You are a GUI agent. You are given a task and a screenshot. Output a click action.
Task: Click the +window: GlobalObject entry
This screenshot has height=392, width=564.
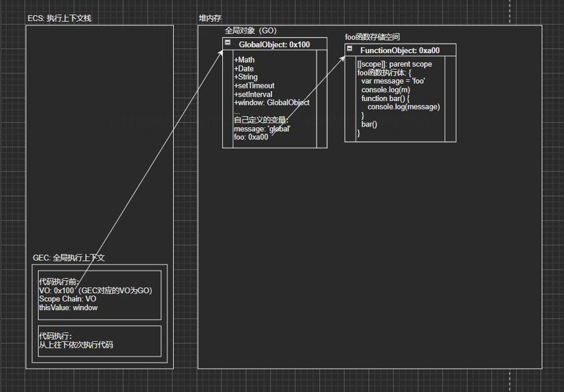coord(272,102)
